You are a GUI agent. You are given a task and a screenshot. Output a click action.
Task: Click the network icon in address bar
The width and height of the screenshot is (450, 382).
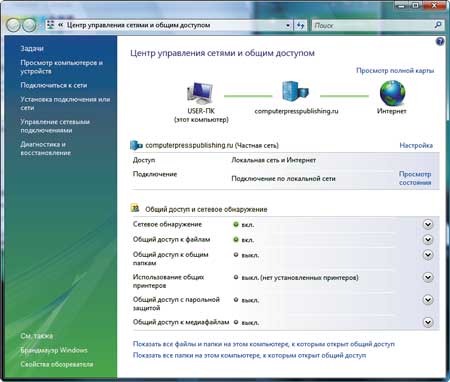point(51,25)
